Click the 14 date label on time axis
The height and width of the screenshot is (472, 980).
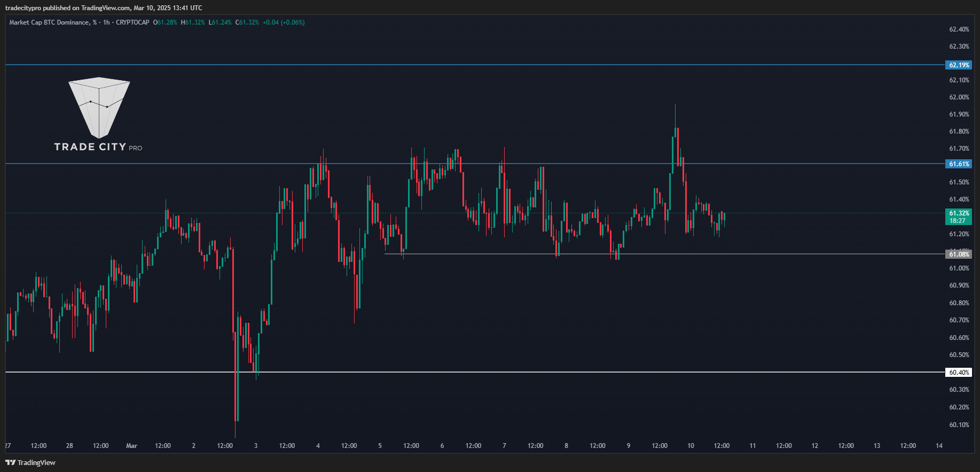939,446
